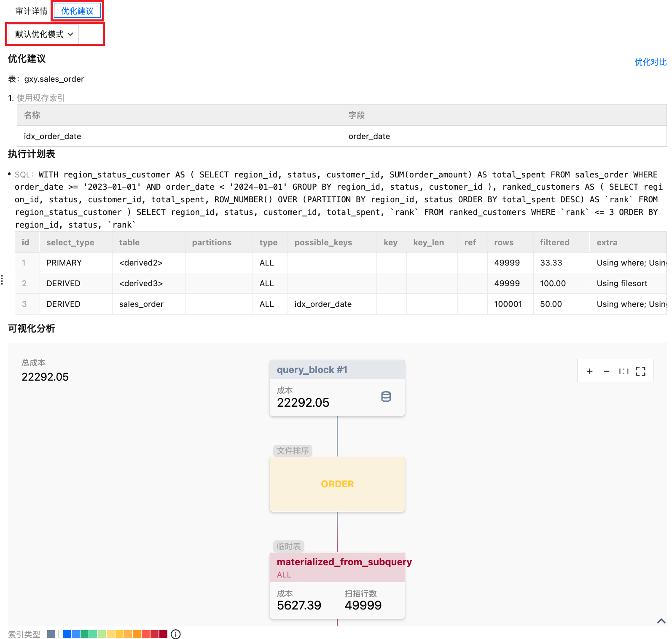
Task: Open the 优化对比 link
Action: coord(650,62)
